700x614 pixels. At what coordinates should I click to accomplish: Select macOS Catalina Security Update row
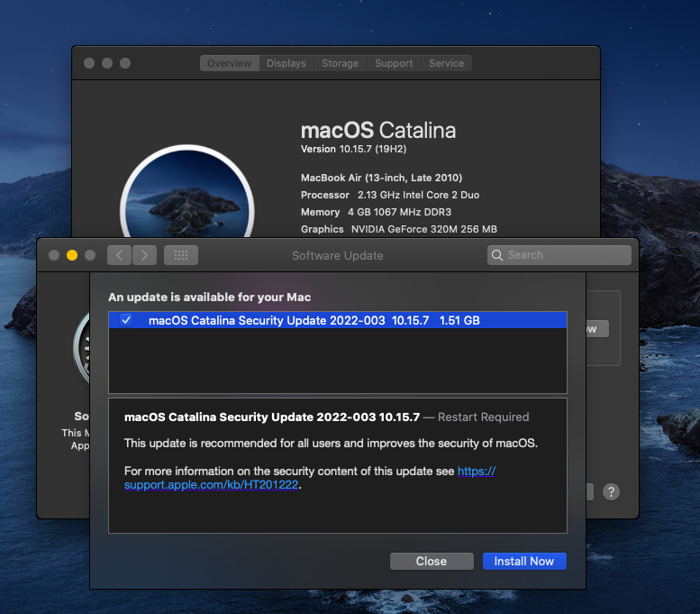(x=338, y=320)
